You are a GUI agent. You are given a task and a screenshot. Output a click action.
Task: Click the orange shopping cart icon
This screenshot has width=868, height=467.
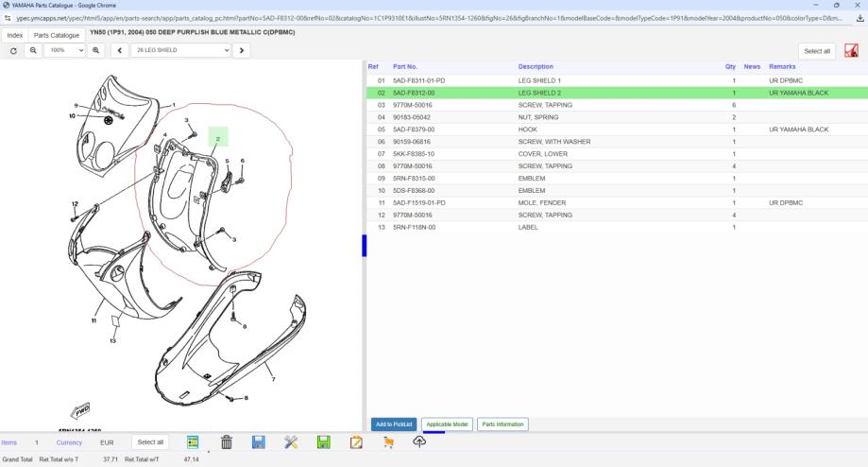(x=388, y=442)
